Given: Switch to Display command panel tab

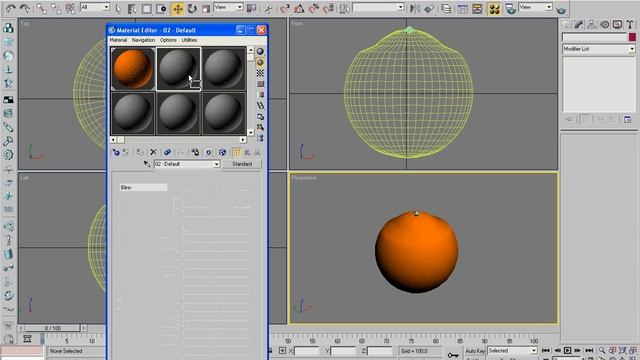Looking at the screenshot, I should click(x=618, y=25).
